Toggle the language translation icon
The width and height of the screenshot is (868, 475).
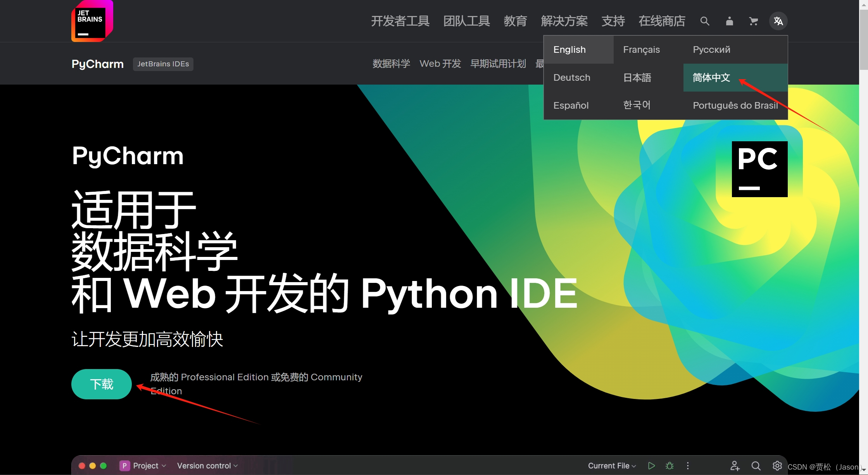click(x=778, y=21)
